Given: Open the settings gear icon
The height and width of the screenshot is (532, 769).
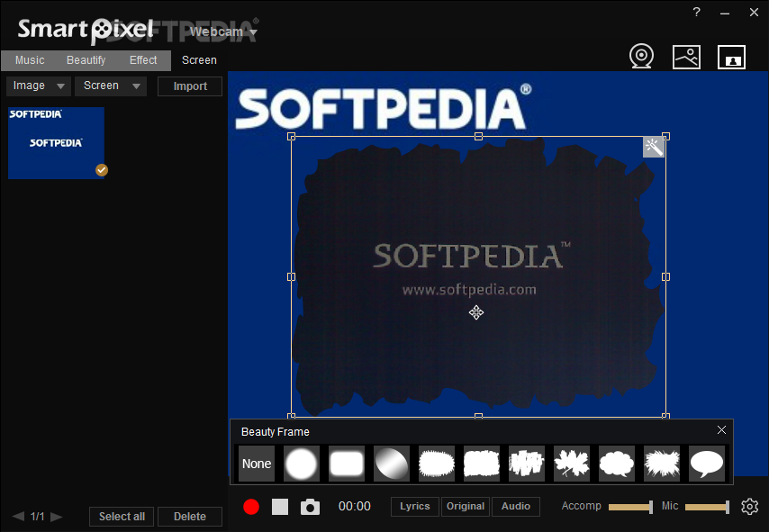Looking at the screenshot, I should [749, 506].
